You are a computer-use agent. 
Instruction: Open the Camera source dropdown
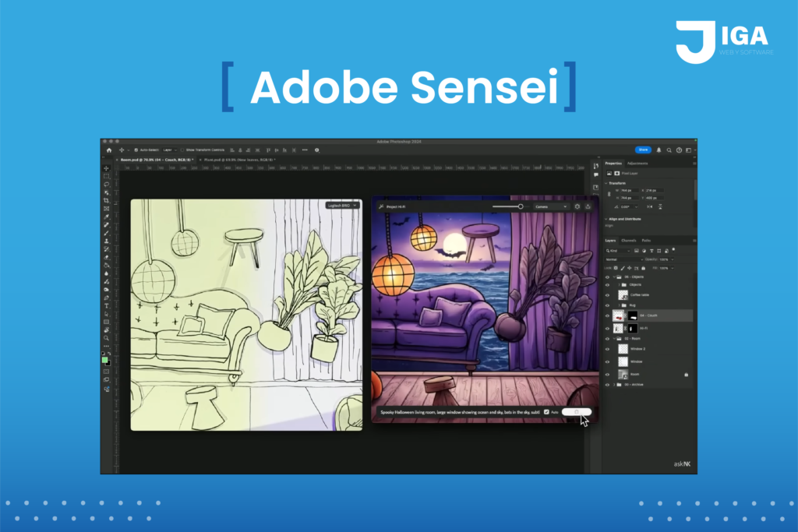point(551,206)
